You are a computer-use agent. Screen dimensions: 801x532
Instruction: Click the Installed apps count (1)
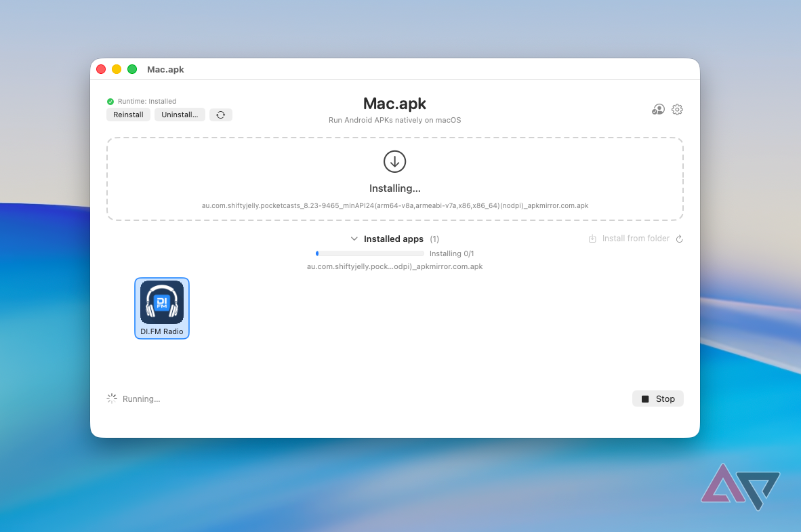click(434, 239)
